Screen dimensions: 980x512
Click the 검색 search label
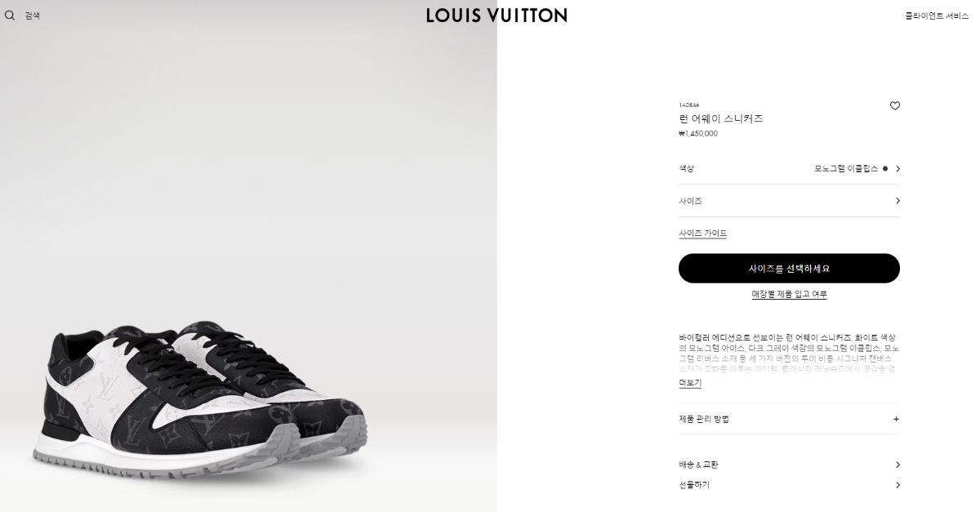[x=33, y=16]
